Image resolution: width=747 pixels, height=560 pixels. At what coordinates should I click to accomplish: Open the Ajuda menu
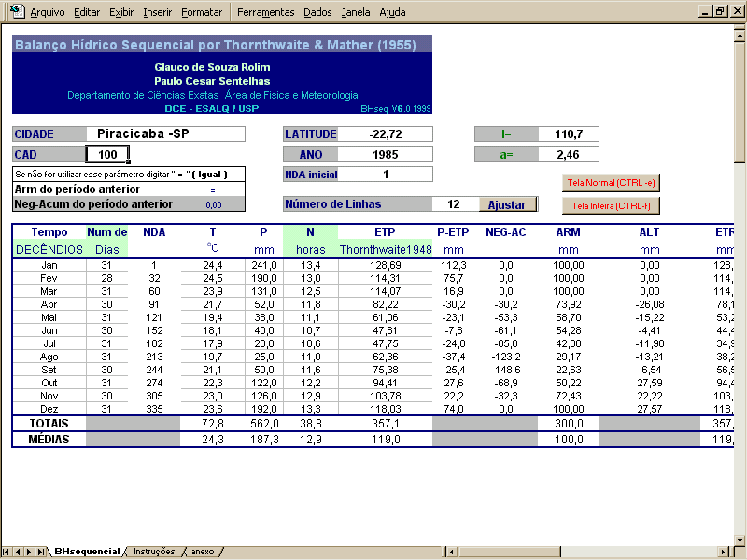coord(392,12)
